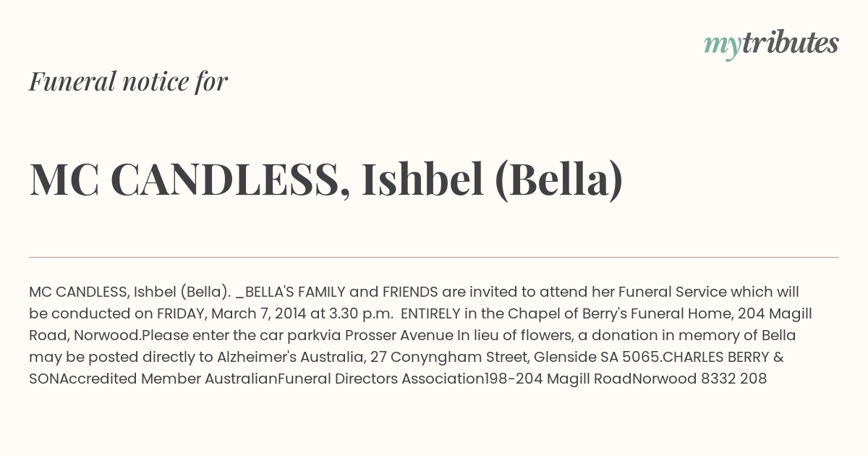Click the "Ishbel" word in the large title
This screenshot has width=868, height=456.
(x=422, y=179)
